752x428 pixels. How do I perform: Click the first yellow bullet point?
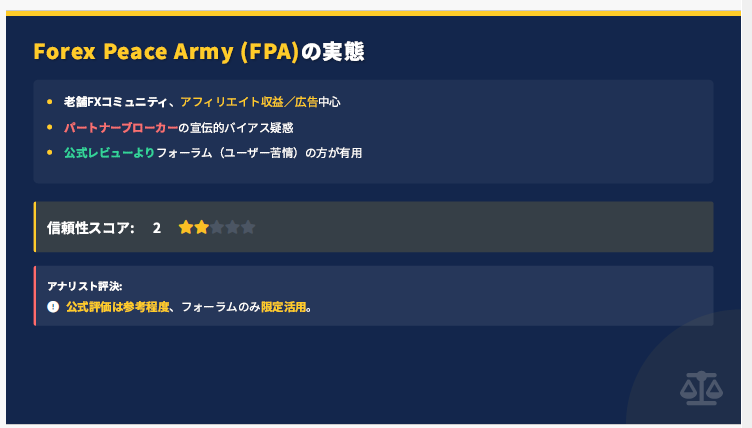[x=50, y=101]
